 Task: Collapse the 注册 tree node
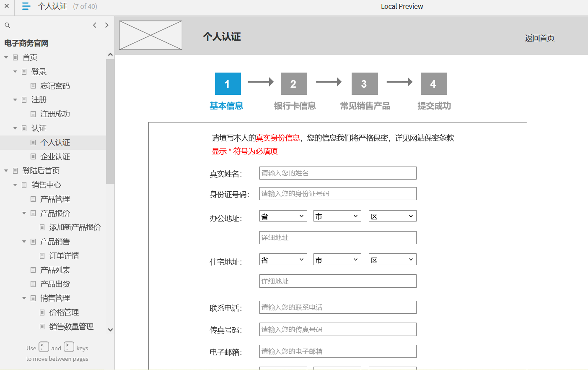pos(15,100)
